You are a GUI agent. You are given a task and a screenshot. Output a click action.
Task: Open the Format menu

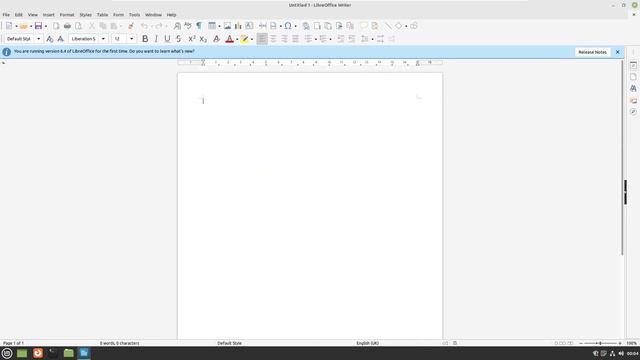(67, 15)
